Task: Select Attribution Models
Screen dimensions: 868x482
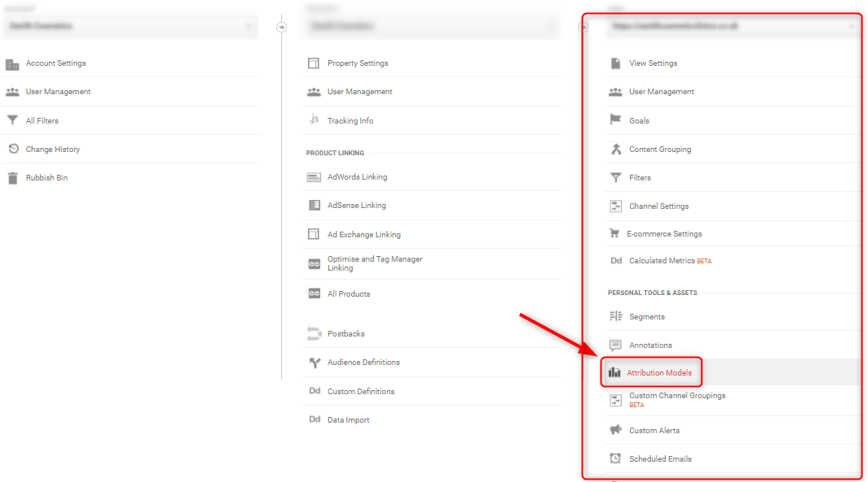Action: (x=659, y=373)
